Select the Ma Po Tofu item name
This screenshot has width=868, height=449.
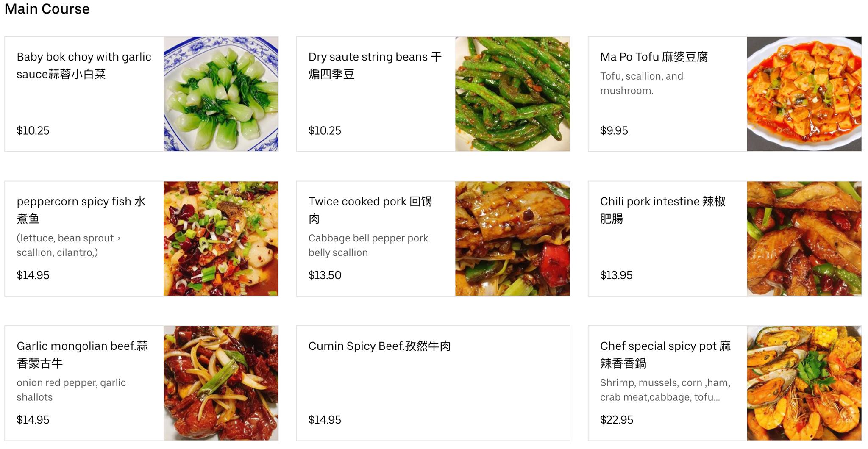(654, 57)
